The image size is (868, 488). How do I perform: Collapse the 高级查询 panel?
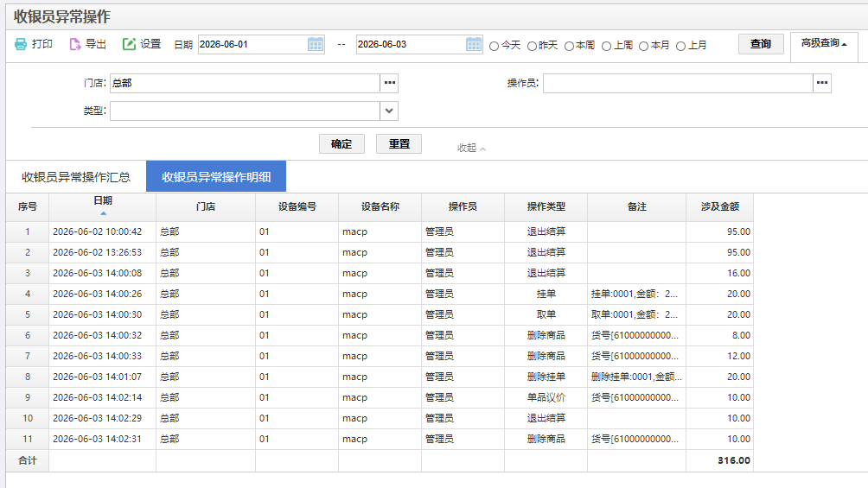click(x=824, y=43)
